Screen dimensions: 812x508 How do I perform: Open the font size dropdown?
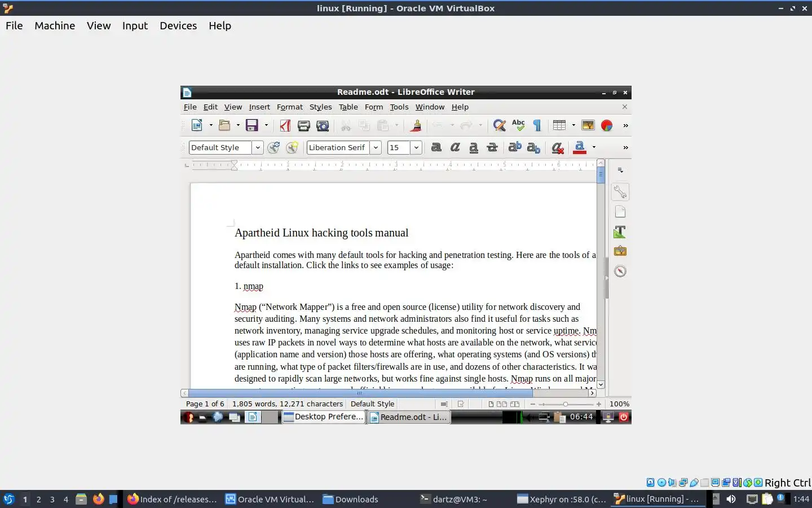point(416,147)
